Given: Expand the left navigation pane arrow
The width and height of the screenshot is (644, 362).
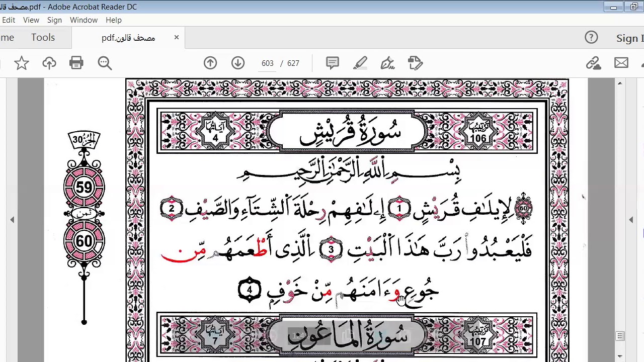Looking at the screenshot, I should pos(12,220).
